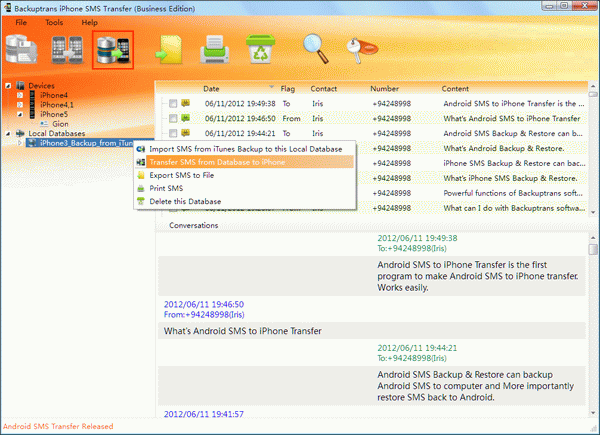Viewport: 600px width, 435px height.
Task: Select the iPhone4 device
Action: click(54, 95)
